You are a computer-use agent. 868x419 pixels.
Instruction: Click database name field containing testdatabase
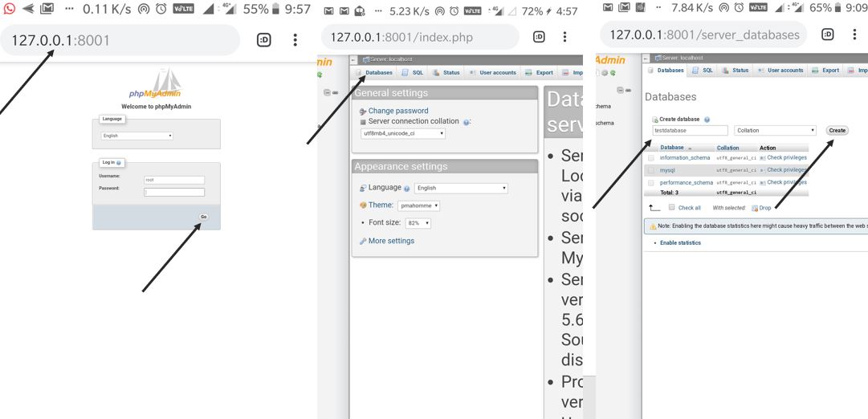(x=690, y=131)
